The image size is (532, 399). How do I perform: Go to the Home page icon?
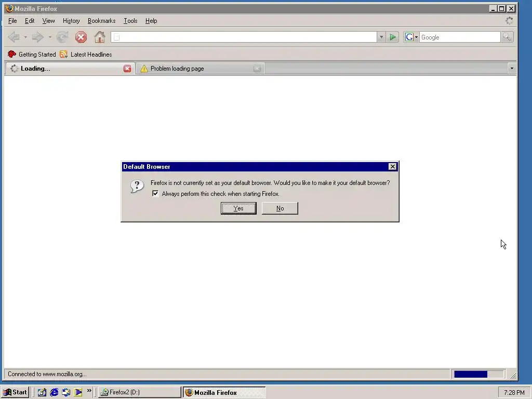[x=100, y=37]
